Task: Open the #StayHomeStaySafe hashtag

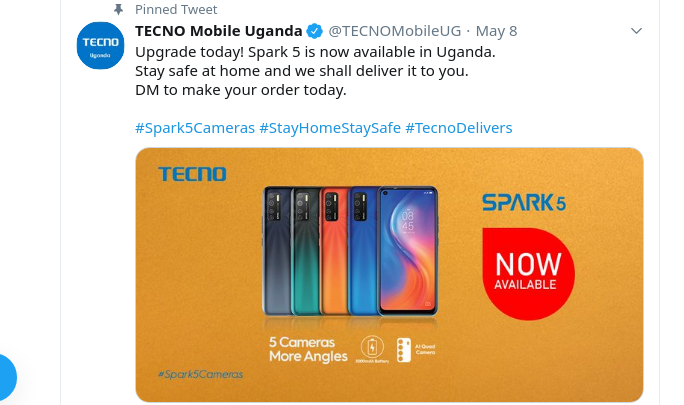Action: [x=330, y=128]
